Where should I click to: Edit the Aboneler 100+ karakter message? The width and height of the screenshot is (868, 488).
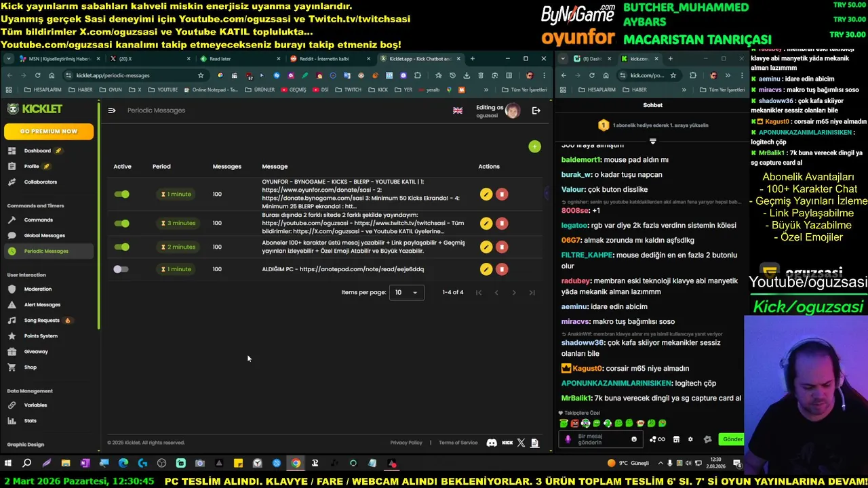[x=486, y=247]
